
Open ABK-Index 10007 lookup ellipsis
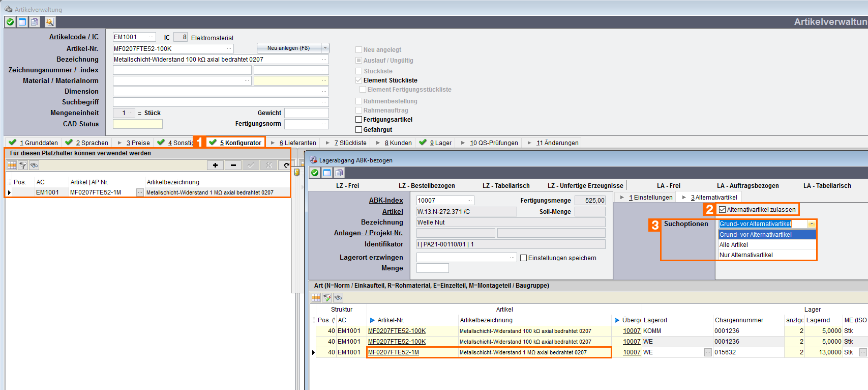pos(470,201)
